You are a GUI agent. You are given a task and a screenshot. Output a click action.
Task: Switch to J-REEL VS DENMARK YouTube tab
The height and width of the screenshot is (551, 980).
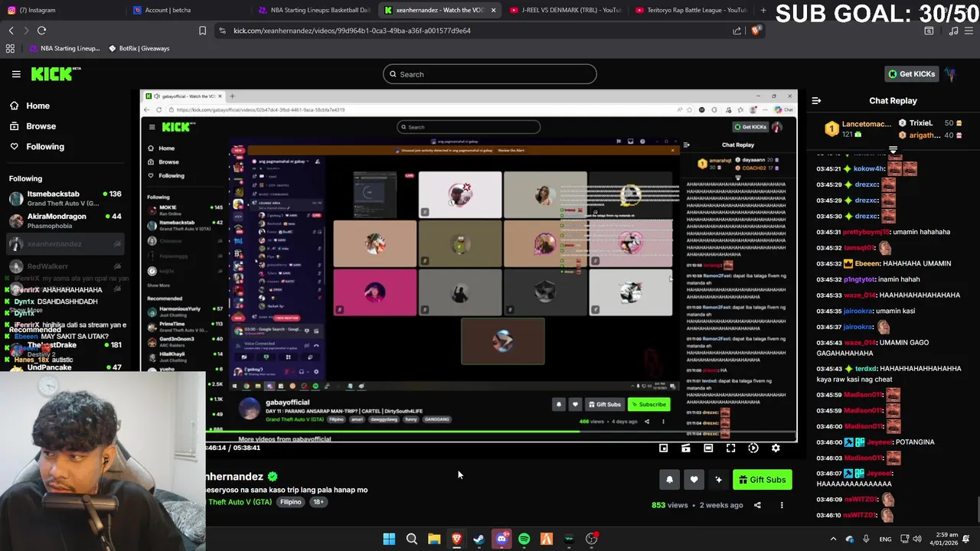point(567,10)
